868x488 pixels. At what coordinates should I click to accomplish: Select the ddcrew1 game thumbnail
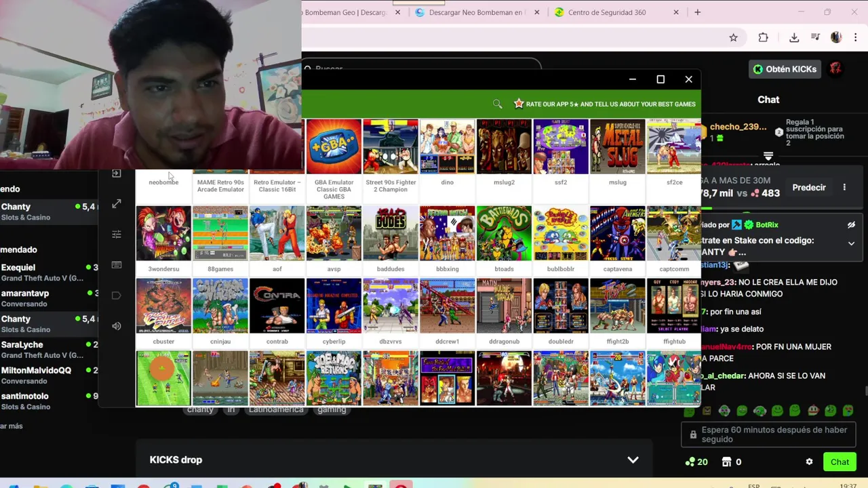(447, 306)
